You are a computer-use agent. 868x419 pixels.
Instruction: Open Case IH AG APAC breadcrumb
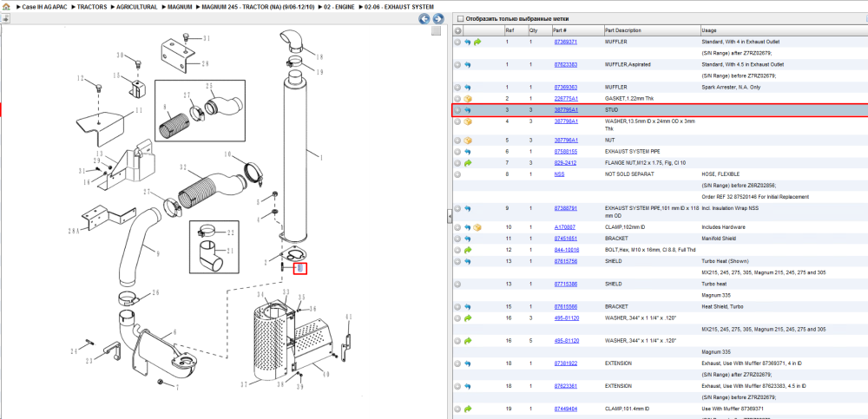[45, 7]
